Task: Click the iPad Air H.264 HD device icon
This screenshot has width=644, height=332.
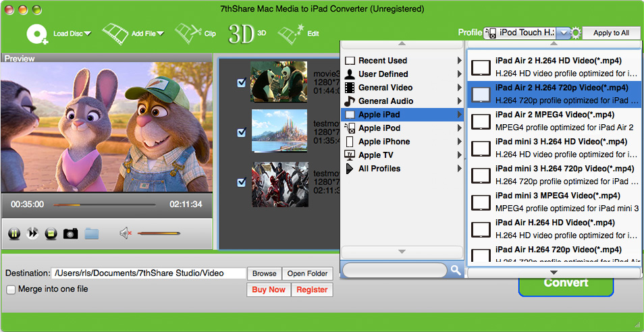Action: point(481,229)
